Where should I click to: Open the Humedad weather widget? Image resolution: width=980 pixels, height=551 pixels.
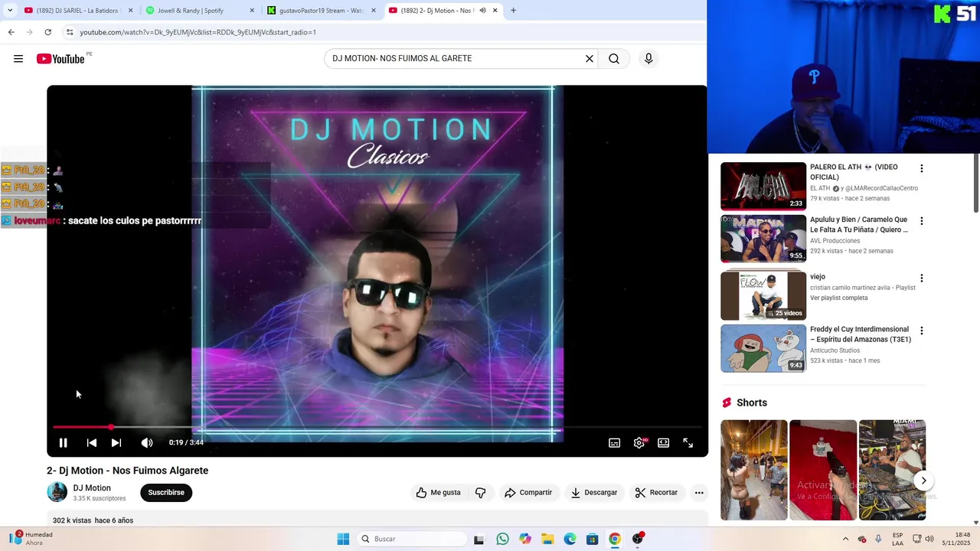[x=31, y=539]
